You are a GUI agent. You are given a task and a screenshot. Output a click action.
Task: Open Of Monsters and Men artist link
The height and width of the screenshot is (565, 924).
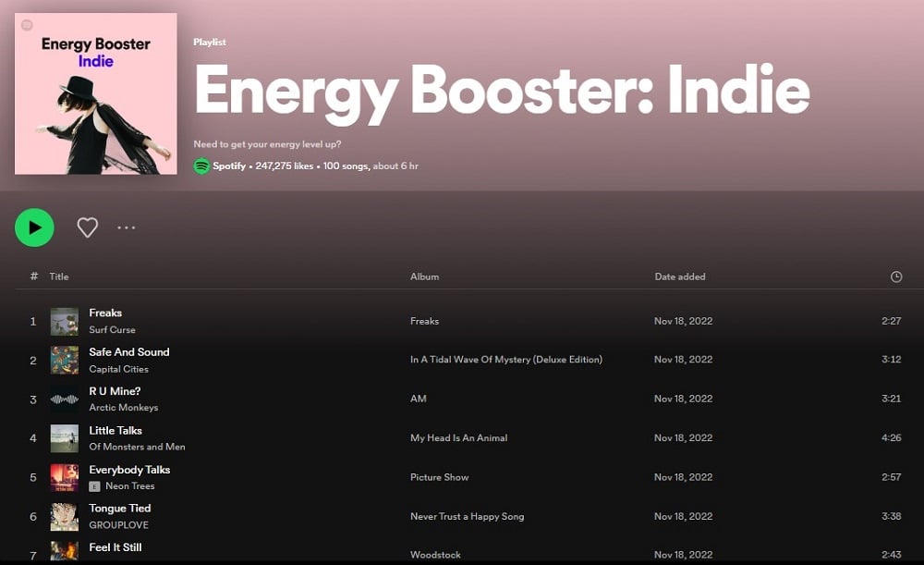(137, 447)
